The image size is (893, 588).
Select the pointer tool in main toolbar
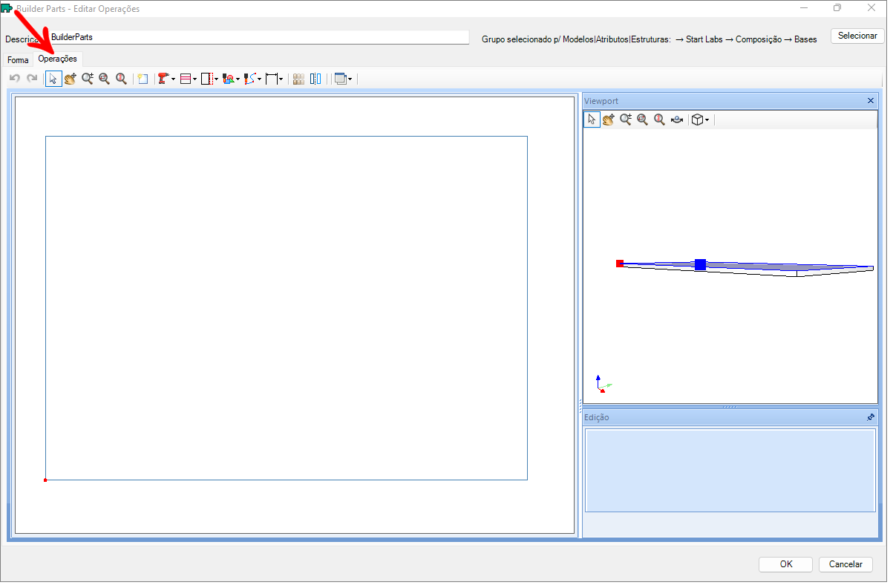[53, 79]
